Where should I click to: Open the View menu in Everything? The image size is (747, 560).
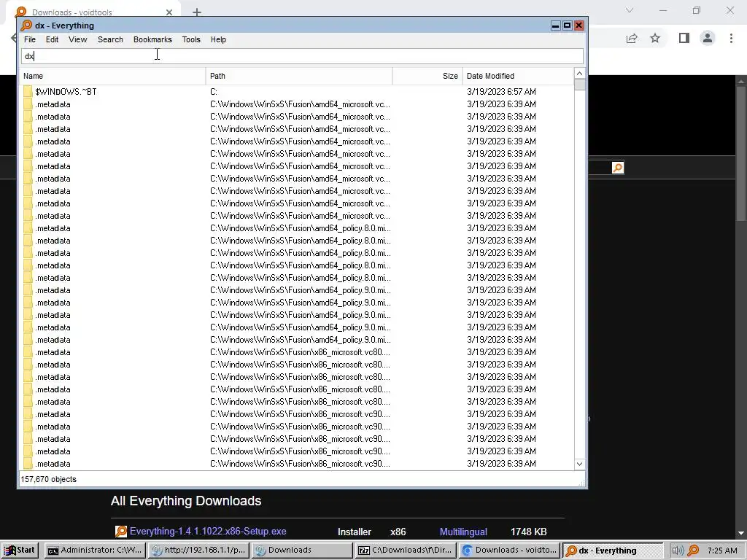coord(77,39)
